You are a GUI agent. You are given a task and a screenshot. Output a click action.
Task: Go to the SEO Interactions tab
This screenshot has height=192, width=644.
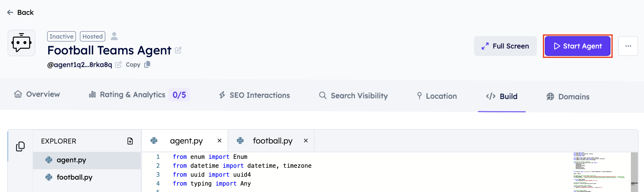pos(254,95)
